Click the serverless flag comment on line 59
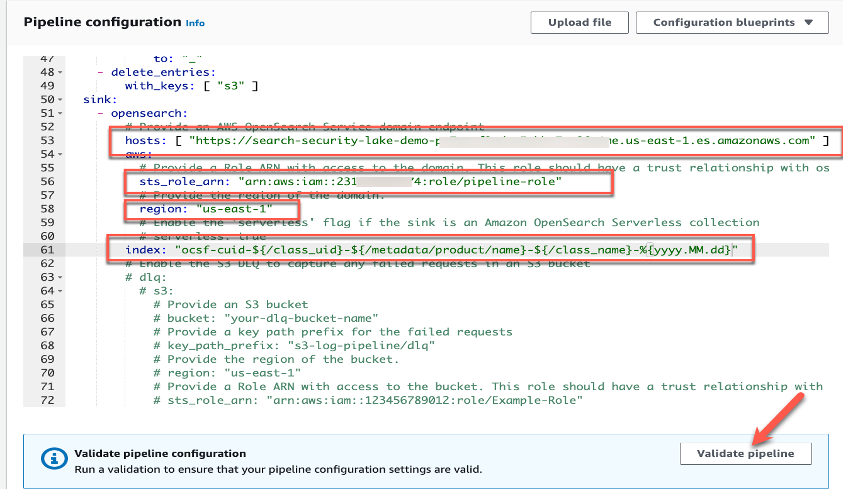 click(x=449, y=222)
